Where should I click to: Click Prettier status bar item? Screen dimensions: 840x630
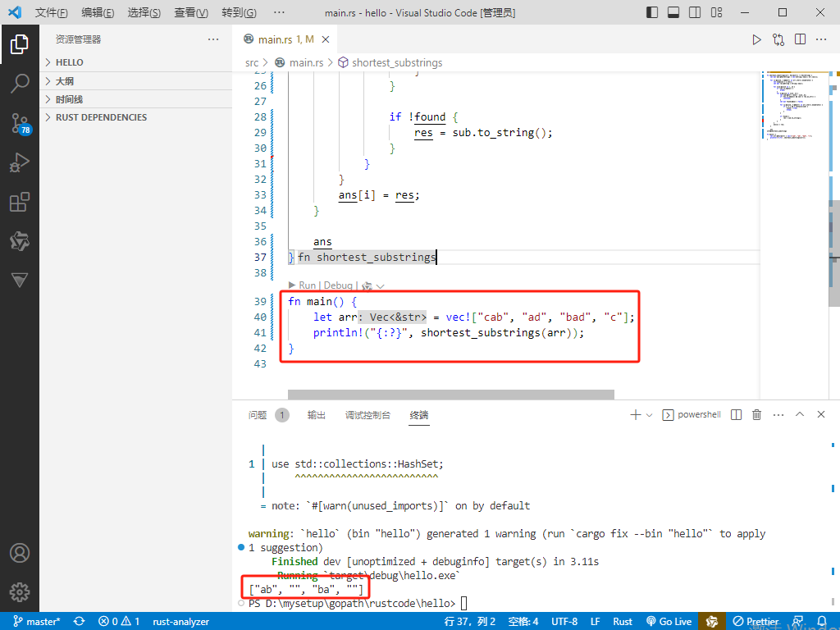tap(756, 622)
